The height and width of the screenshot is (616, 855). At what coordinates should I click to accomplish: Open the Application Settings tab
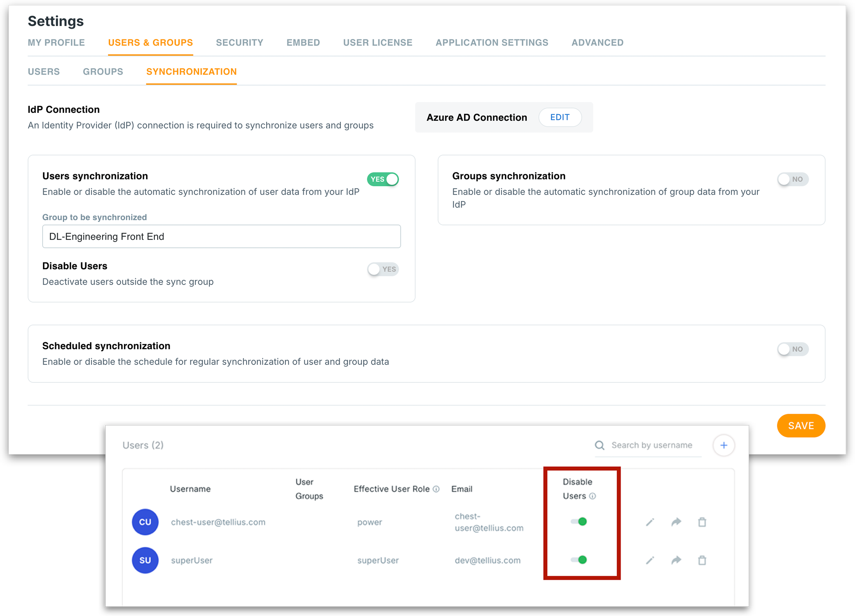tap(492, 43)
